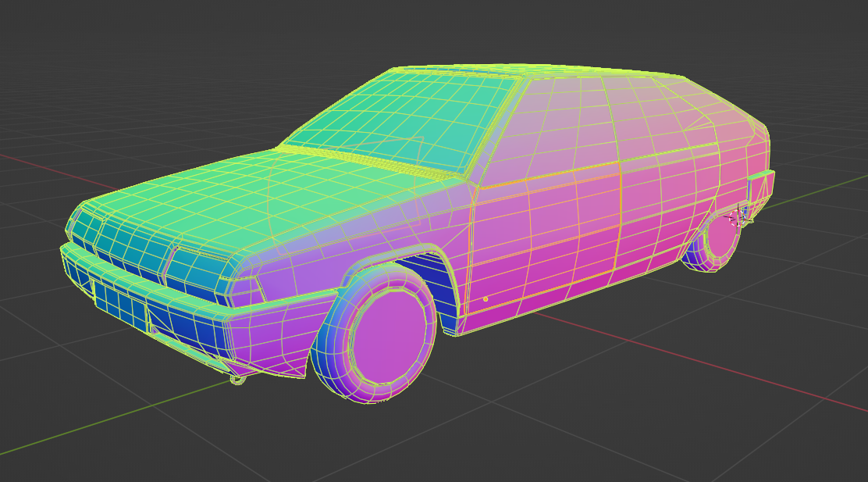The height and width of the screenshot is (482, 868).
Task: Click the rear wheel of the car
Action: coord(713,243)
